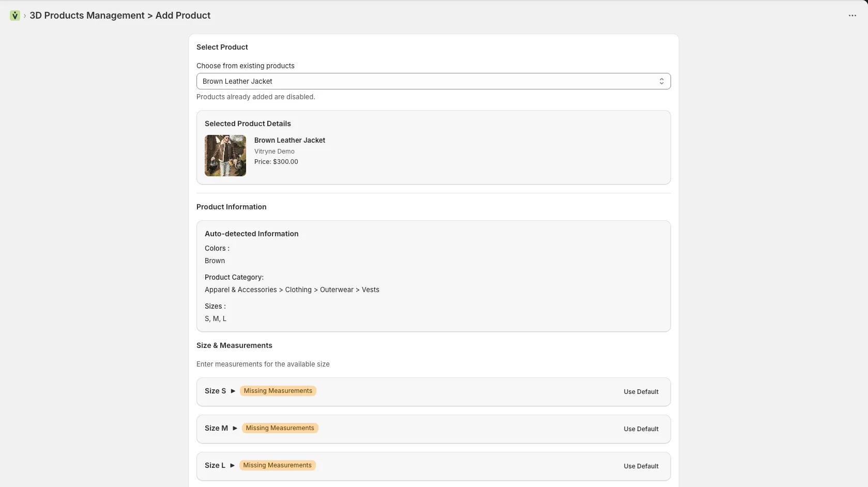Click the Missing Measurements badge for Size M
This screenshot has height=487, width=868.
tap(280, 428)
